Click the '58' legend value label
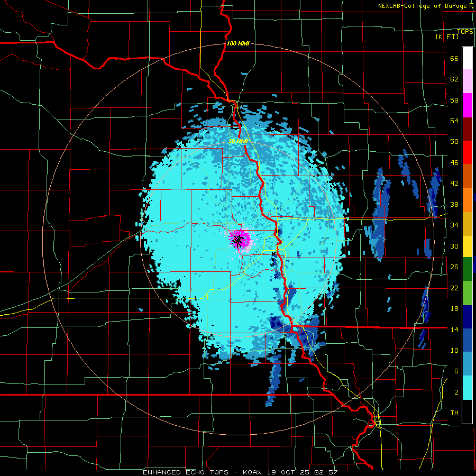The width and height of the screenshot is (476, 476). coord(454,100)
